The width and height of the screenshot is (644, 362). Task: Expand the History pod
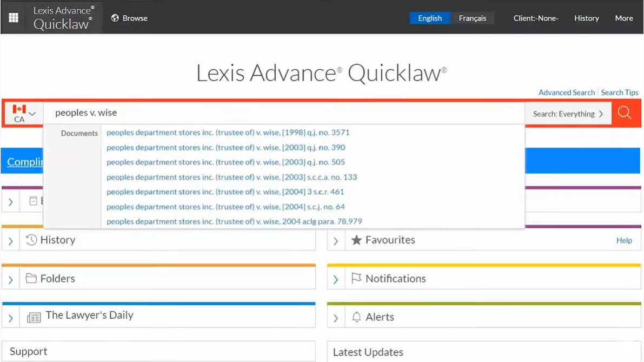(11, 241)
